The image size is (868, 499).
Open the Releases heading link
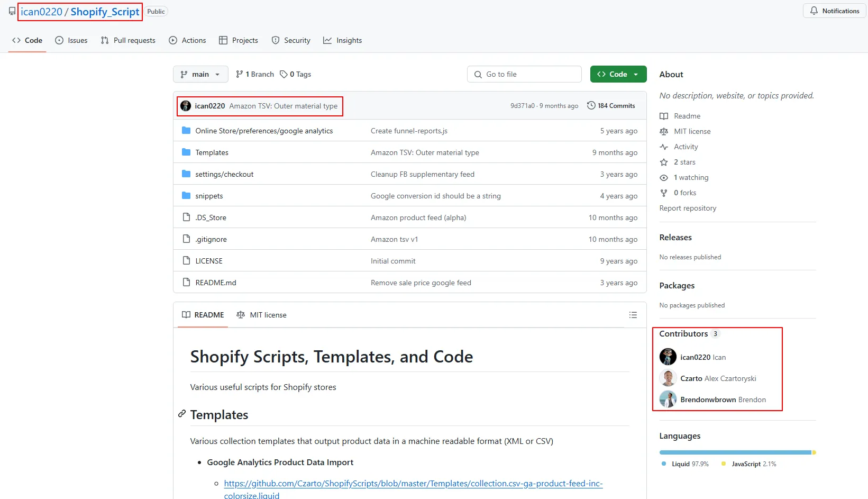[675, 238]
